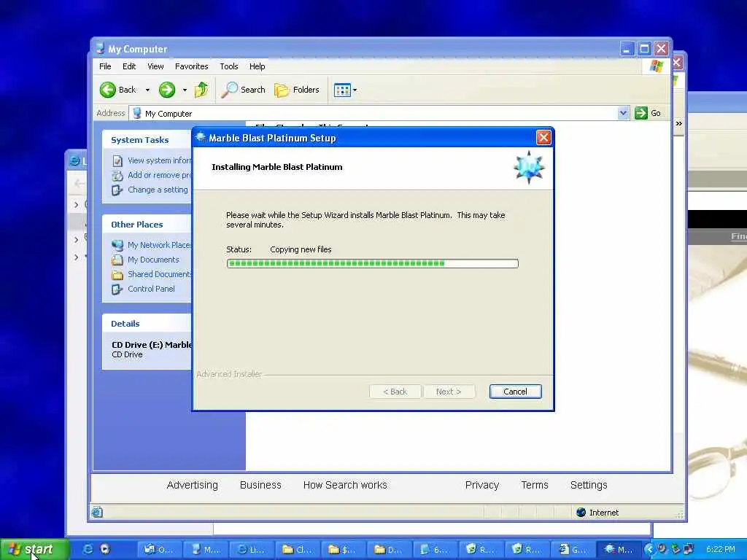Open the View menu
The height and width of the screenshot is (560, 747).
click(x=155, y=66)
